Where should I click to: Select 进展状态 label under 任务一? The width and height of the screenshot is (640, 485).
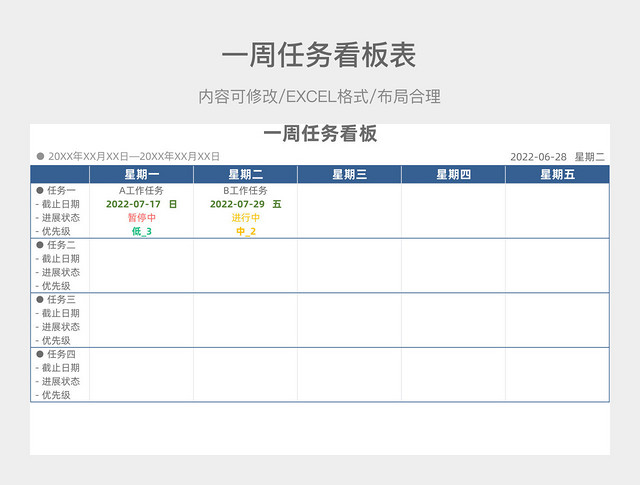[60, 218]
